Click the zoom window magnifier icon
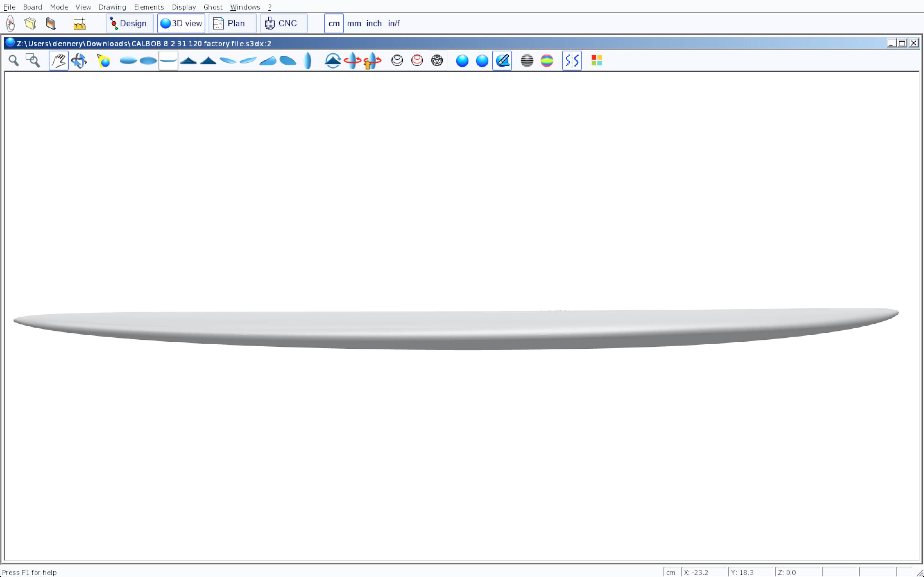The height and width of the screenshot is (577, 924). (33, 61)
